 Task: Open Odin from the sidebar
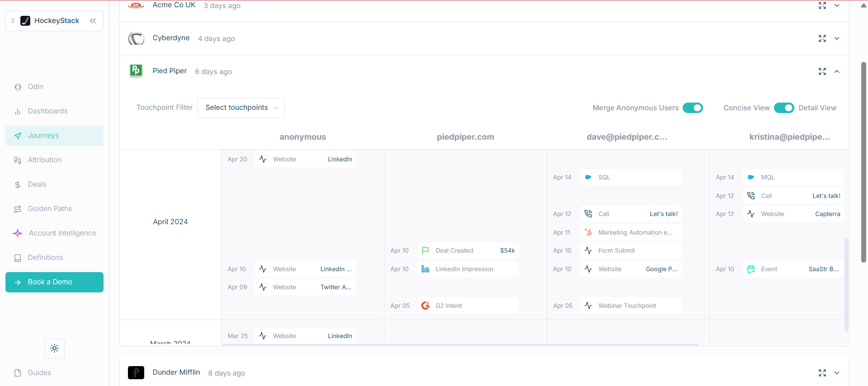(54, 87)
